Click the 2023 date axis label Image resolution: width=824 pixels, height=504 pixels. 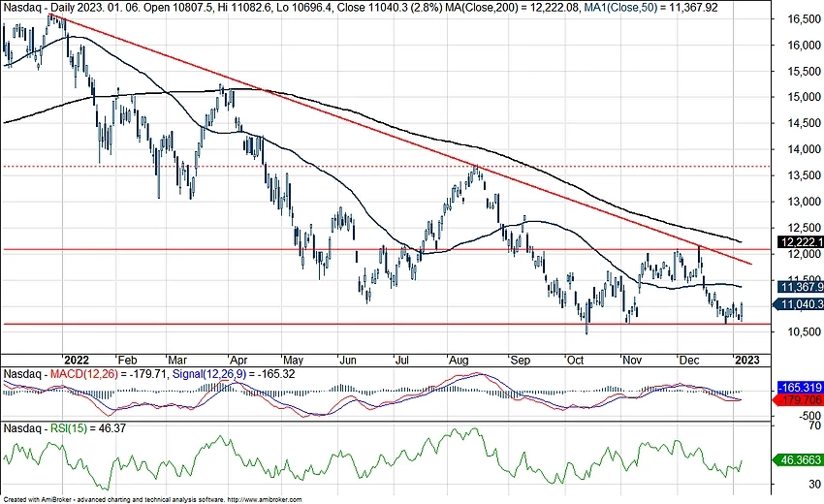[x=746, y=361]
